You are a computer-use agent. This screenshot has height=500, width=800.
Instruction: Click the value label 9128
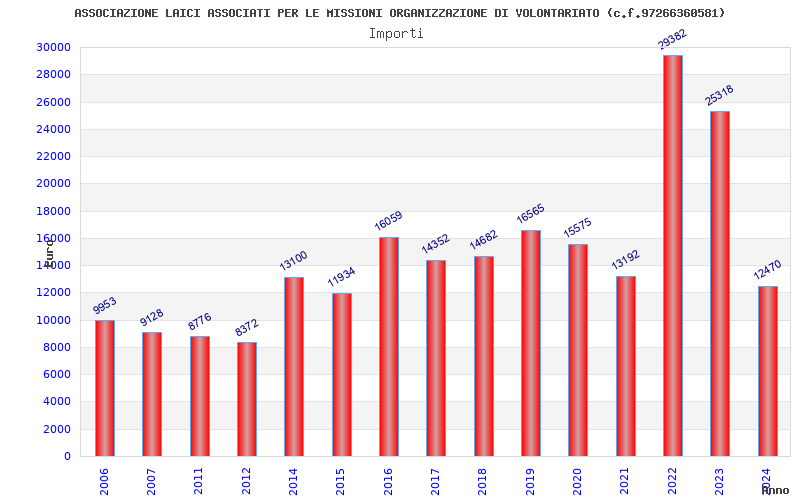point(152,317)
